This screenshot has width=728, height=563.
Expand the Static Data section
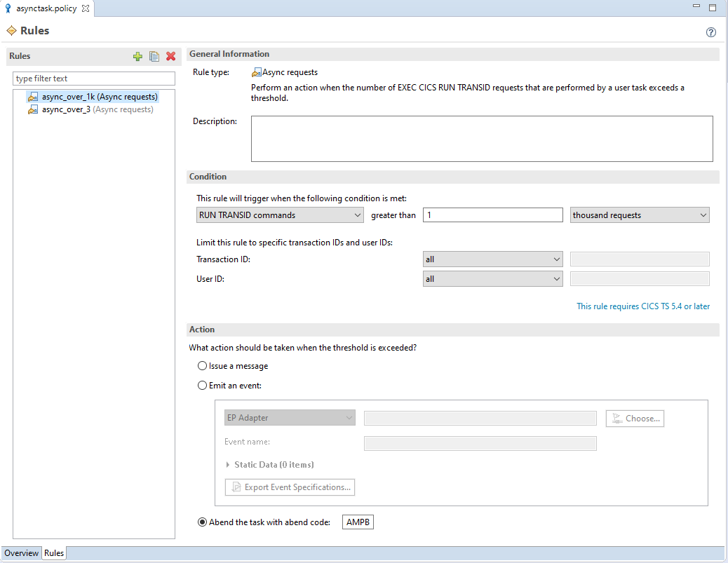click(x=227, y=464)
